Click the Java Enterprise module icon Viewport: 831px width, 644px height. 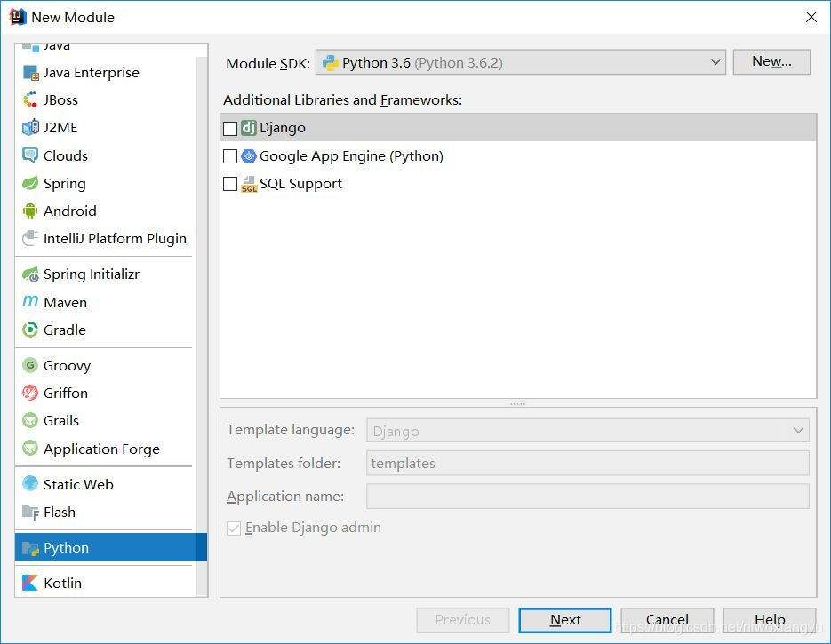pyautogui.click(x=30, y=73)
